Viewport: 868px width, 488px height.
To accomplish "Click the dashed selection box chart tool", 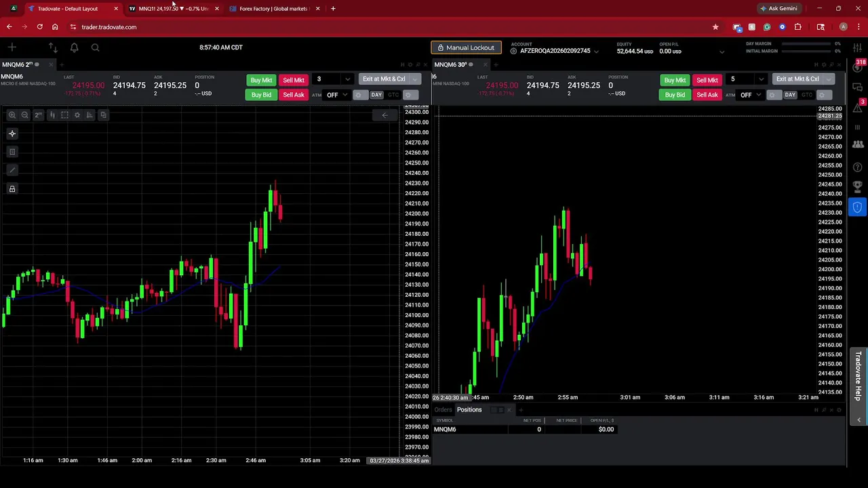I will (64, 115).
